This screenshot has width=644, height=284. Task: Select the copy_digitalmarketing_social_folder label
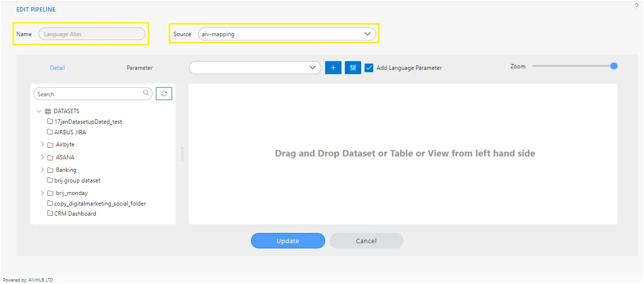[100, 204]
